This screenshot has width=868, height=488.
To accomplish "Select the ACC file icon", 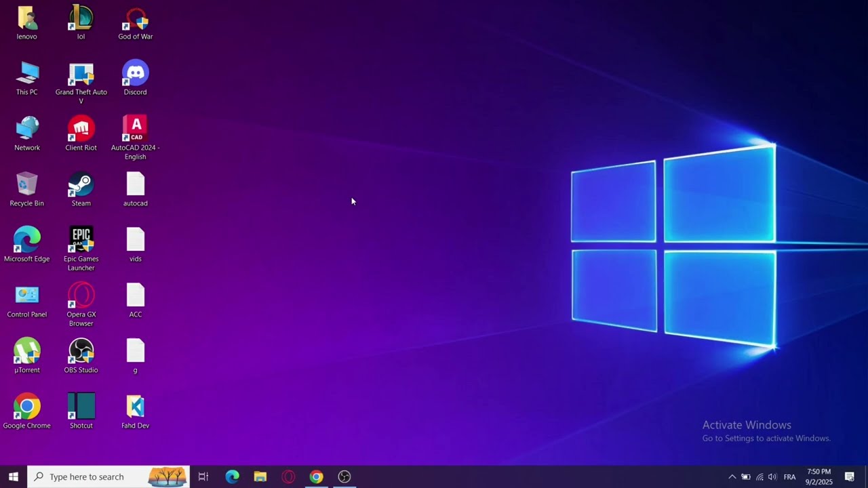I will coord(135,301).
